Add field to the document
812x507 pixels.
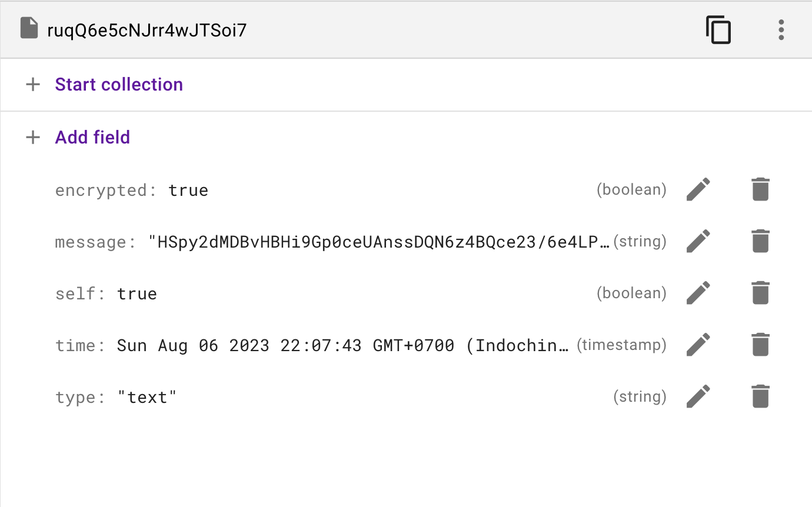point(92,137)
